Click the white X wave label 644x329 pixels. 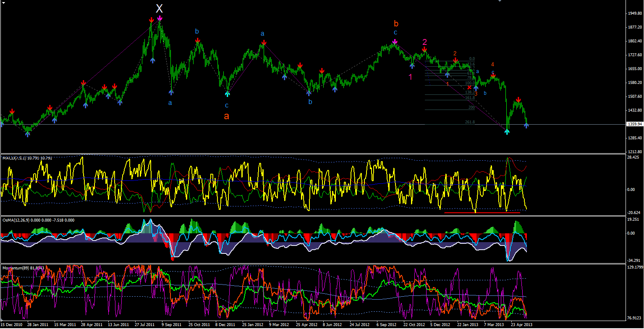click(x=159, y=8)
